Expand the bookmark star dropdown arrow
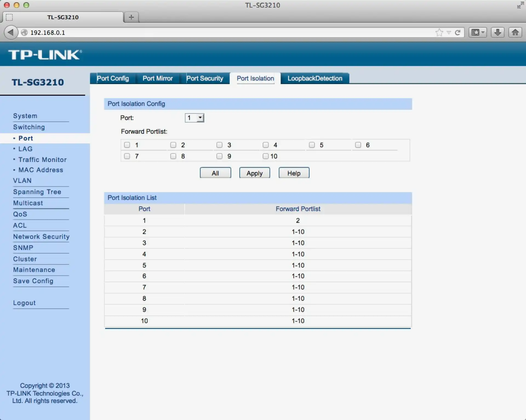The height and width of the screenshot is (420, 526). (x=449, y=33)
